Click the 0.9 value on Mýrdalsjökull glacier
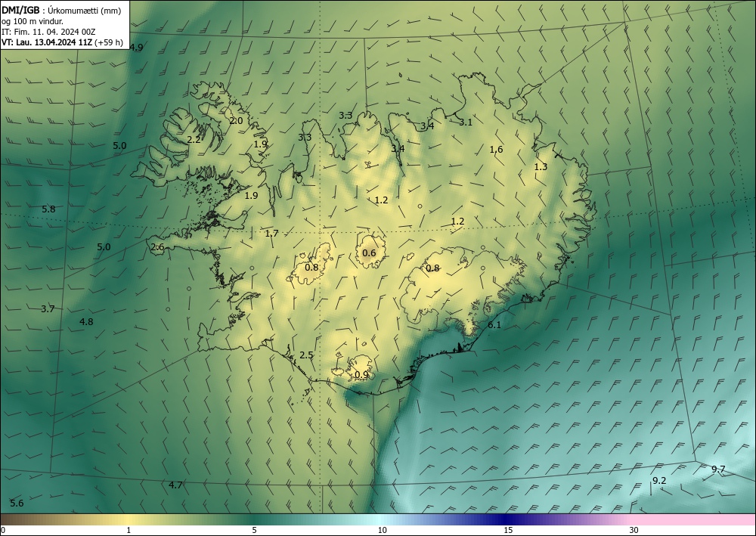Screen dimensions: 756x536 point(361,374)
